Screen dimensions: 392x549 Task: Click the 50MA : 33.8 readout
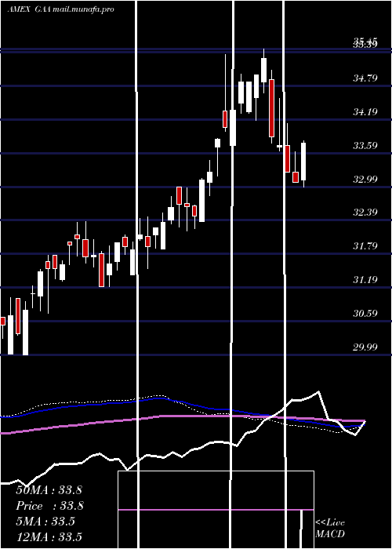[x=49, y=490]
